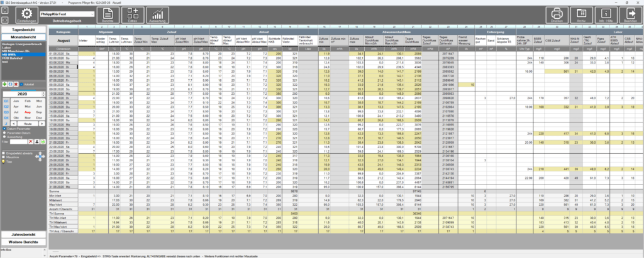The height and width of the screenshot is (258, 644).
Task: Select quarter Q2
Action: (6, 106)
